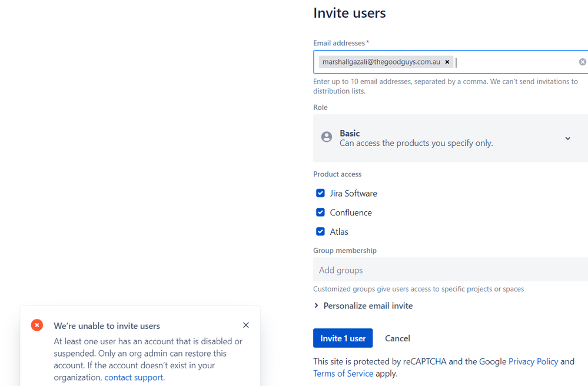Click the Invite 1 user button
Screen dimensions: 588x386
(343, 338)
